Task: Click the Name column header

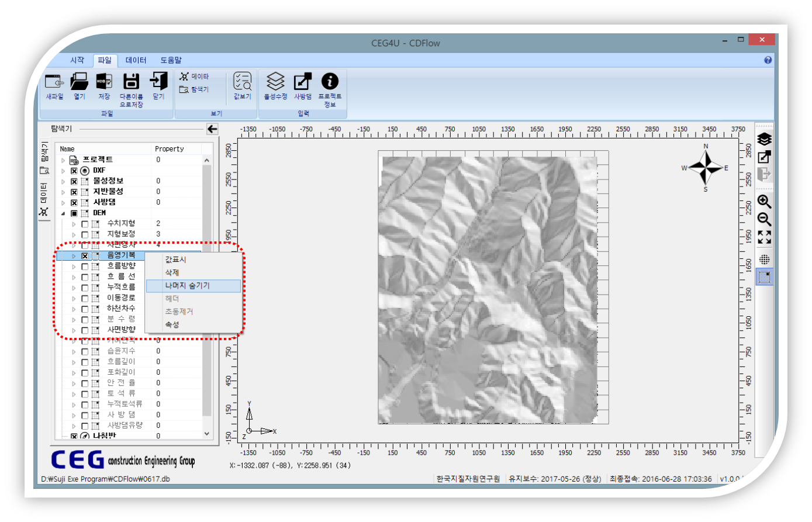Action: point(103,149)
